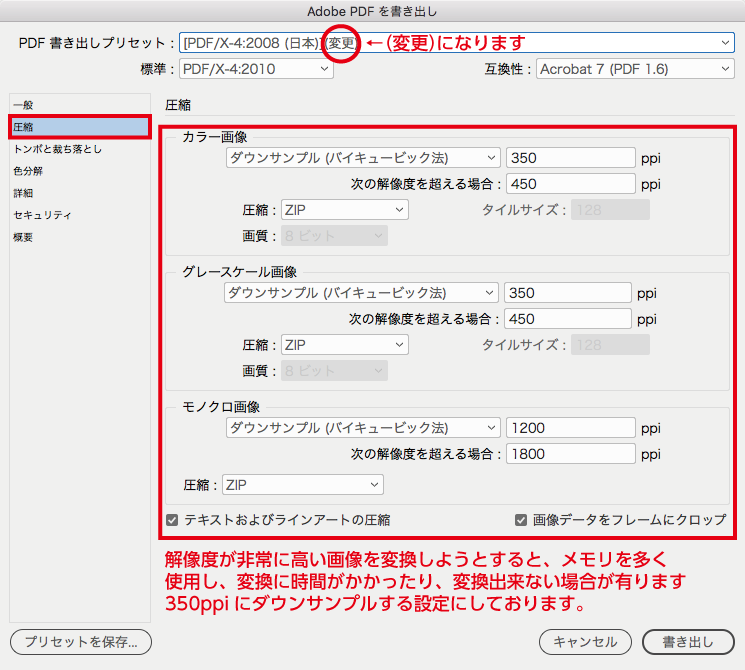Open グレースケール画像 圧縮 ZIP dropdown
Screen dimensions: 745x670
[x=345, y=345]
